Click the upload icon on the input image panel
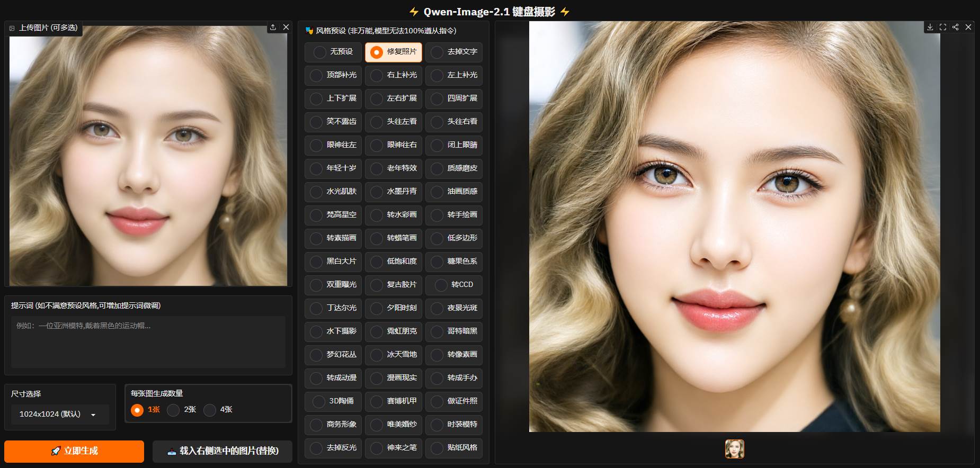 [273, 27]
